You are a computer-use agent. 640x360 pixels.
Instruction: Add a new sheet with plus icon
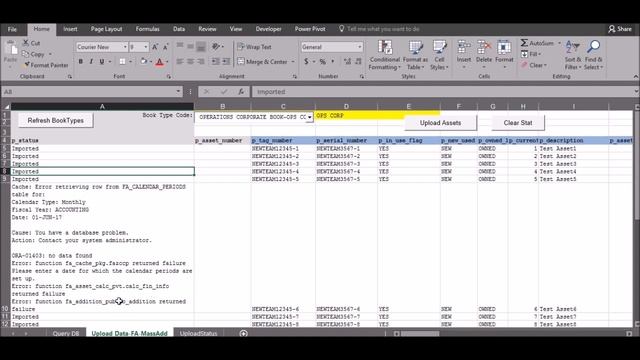pos(244,333)
